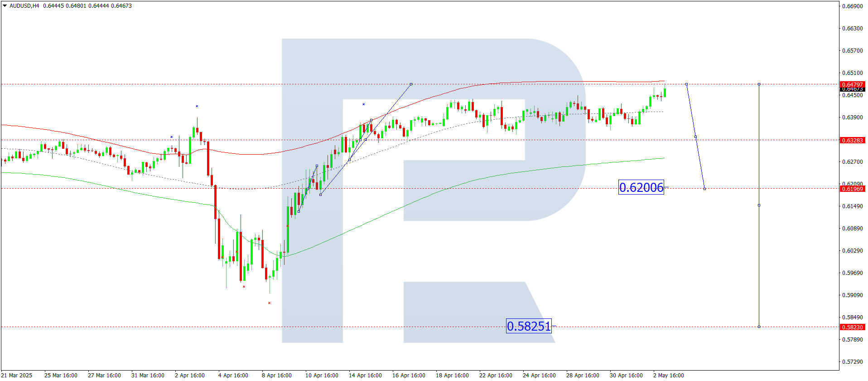This screenshot has width=868, height=381.
Task: Click the 0.61969 red price tag
Action: tap(852, 189)
